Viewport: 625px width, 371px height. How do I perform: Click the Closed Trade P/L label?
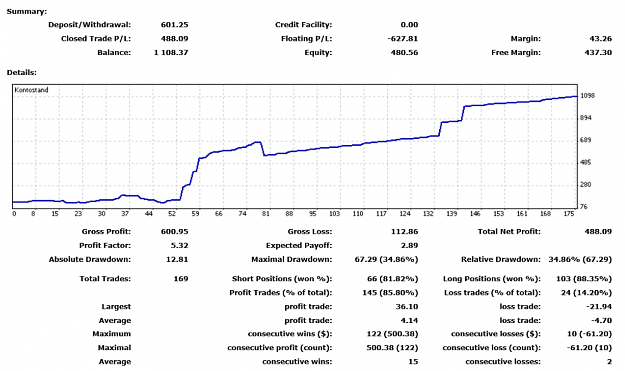point(96,39)
